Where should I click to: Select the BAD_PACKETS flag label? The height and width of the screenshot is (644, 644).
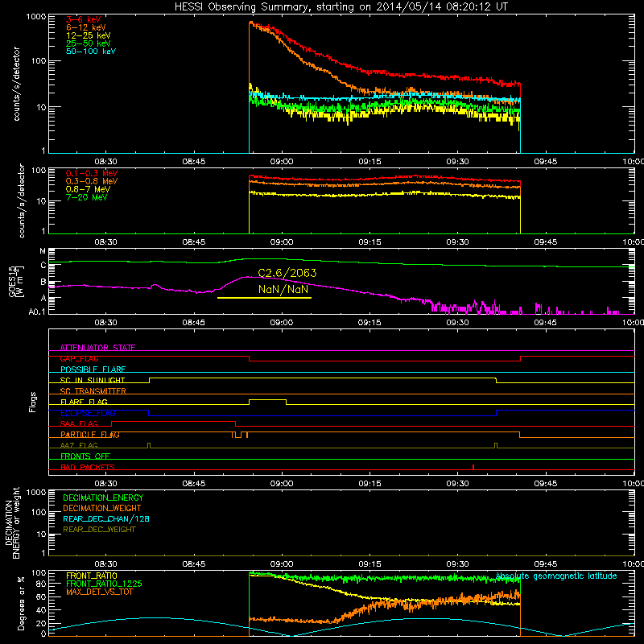[x=88, y=467]
